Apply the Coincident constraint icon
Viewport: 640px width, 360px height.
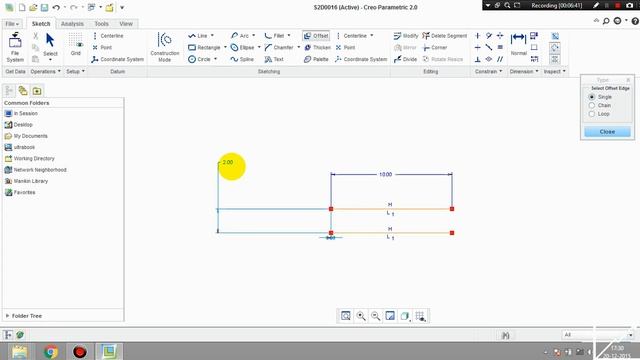(489, 59)
